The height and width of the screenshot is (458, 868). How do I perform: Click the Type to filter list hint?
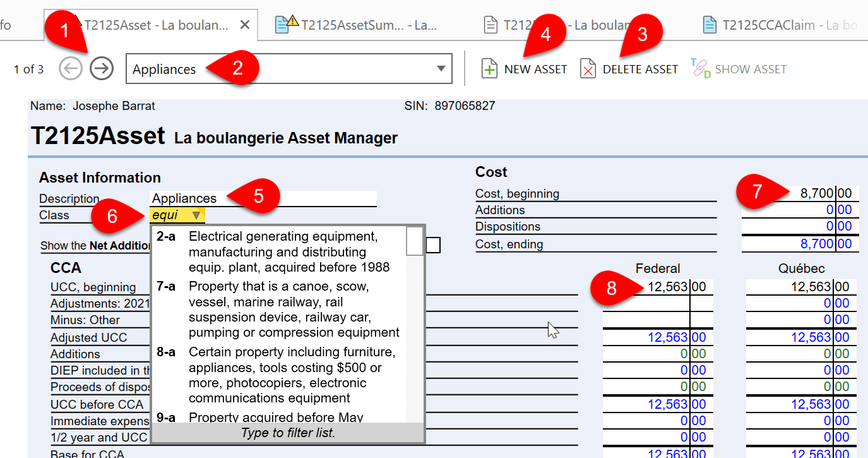pyautogui.click(x=288, y=433)
